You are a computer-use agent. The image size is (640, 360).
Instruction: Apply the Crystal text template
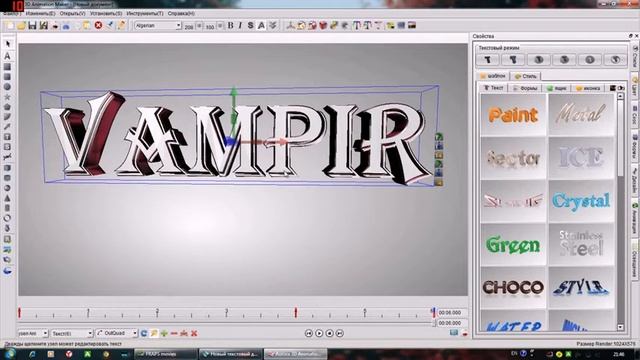click(x=581, y=201)
